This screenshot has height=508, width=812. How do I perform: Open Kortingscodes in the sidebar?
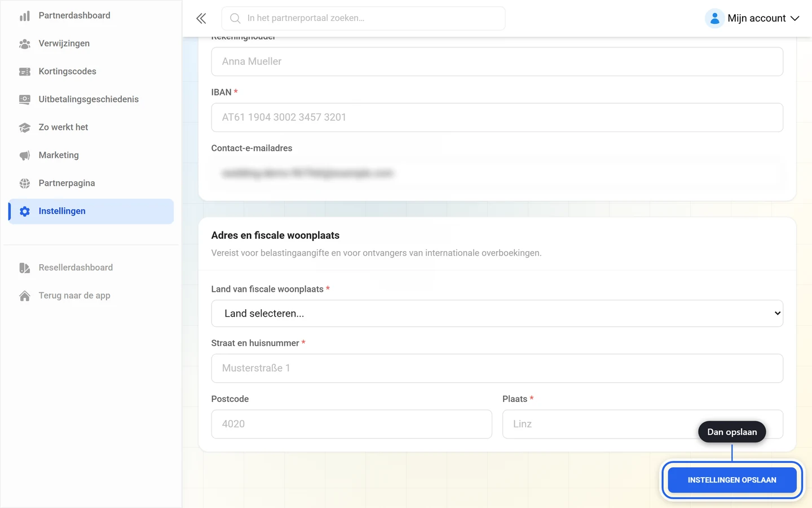pyautogui.click(x=91, y=72)
